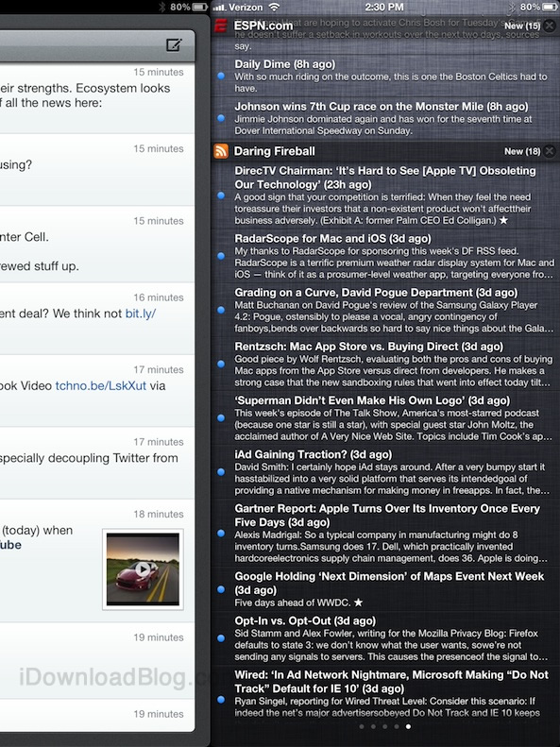Image resolution: width=560 pixels, height=747 pixels.
Task: Open 'Superman Didn't Even Make His Own Logo'
Action: pyautogui.click(x=372, y=400)
